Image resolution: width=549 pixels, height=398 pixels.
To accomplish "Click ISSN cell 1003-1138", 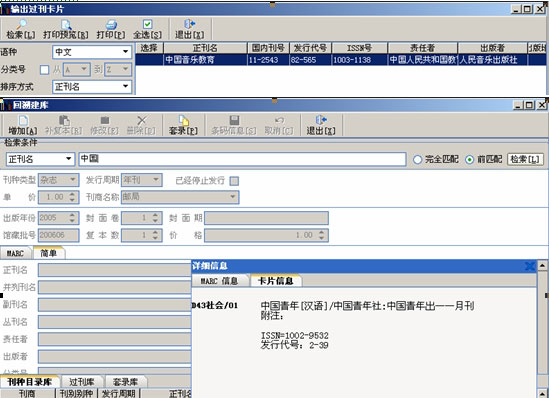I will point(359,60).
